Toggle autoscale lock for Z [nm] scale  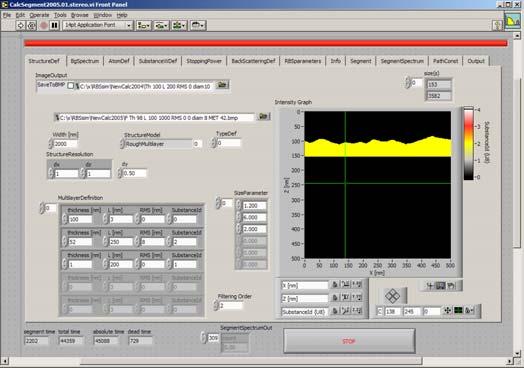pyautogui.click(x=335, y=298)
